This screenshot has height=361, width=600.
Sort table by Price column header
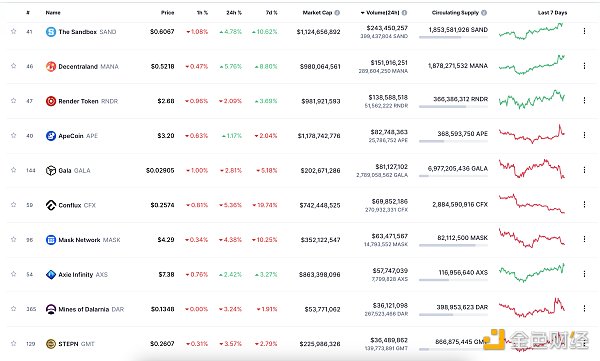click(168, 13)
